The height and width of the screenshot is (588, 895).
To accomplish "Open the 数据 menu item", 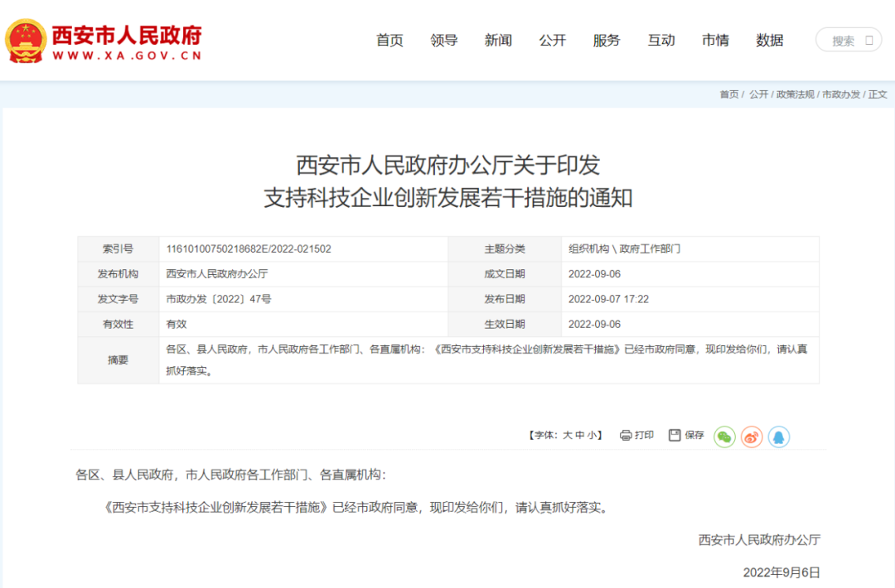I will coord(770,40).
